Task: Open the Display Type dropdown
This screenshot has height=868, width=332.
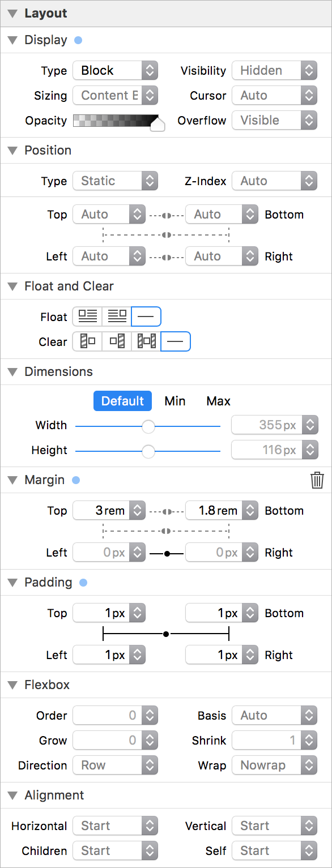Action: coord(116,71)
